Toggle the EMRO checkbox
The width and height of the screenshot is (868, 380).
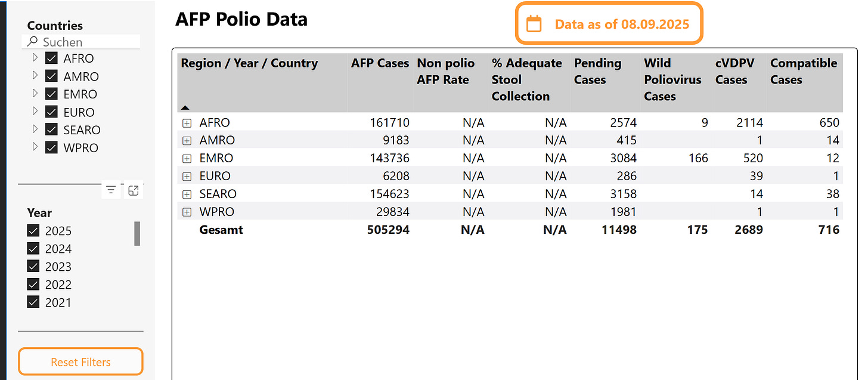pos(51,94)
